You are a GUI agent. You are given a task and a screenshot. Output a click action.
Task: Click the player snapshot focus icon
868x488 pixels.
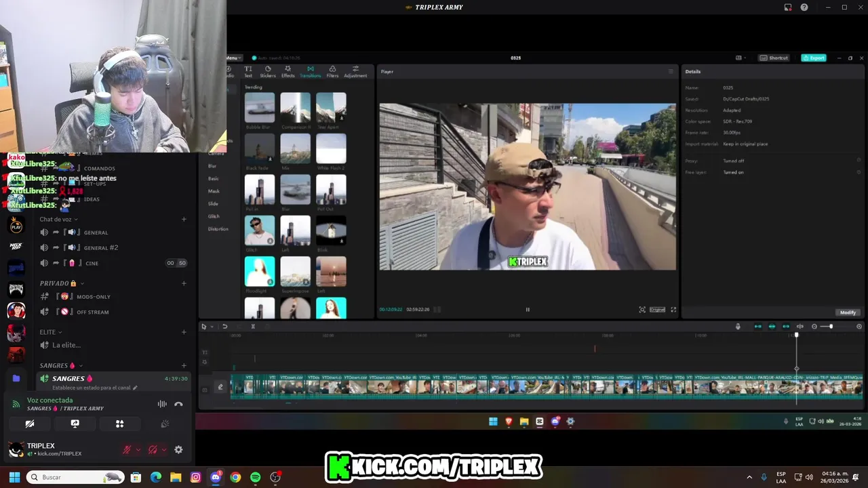point(642,310)
